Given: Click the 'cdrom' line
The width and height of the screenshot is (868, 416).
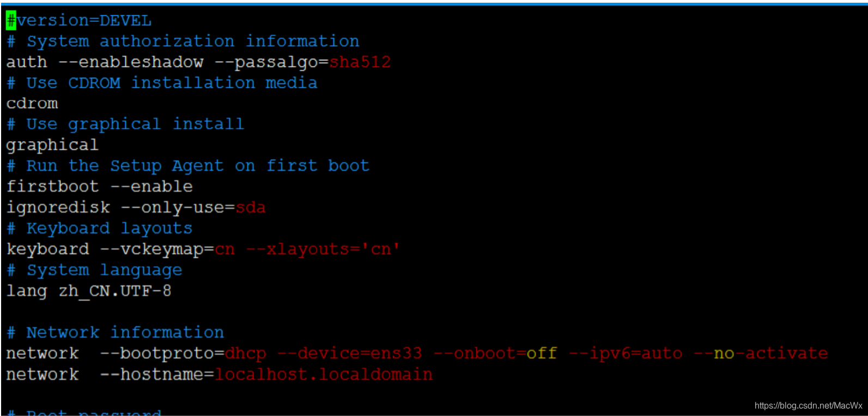Looking at the screenshot, I should [x=32, y=103].
